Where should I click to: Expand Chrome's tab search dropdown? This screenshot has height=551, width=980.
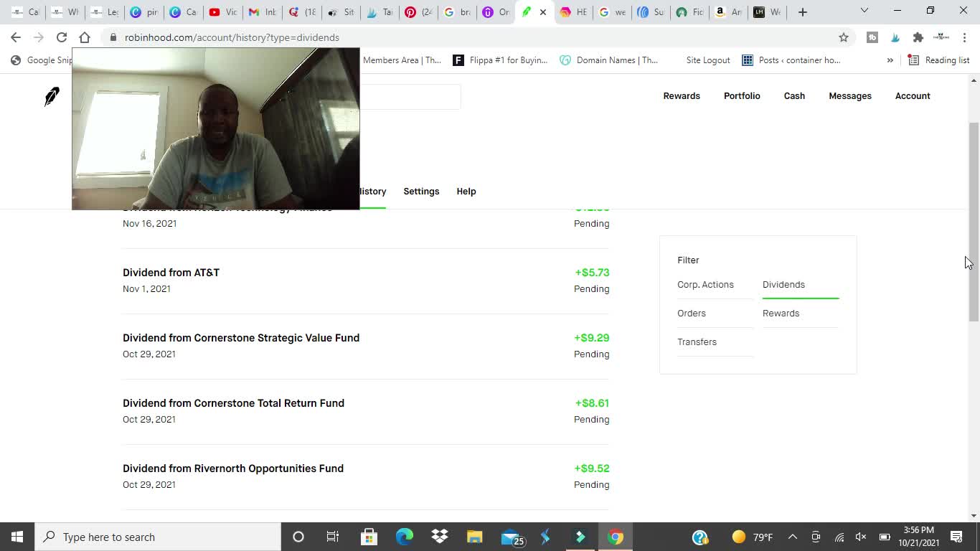tap(864, 11)
